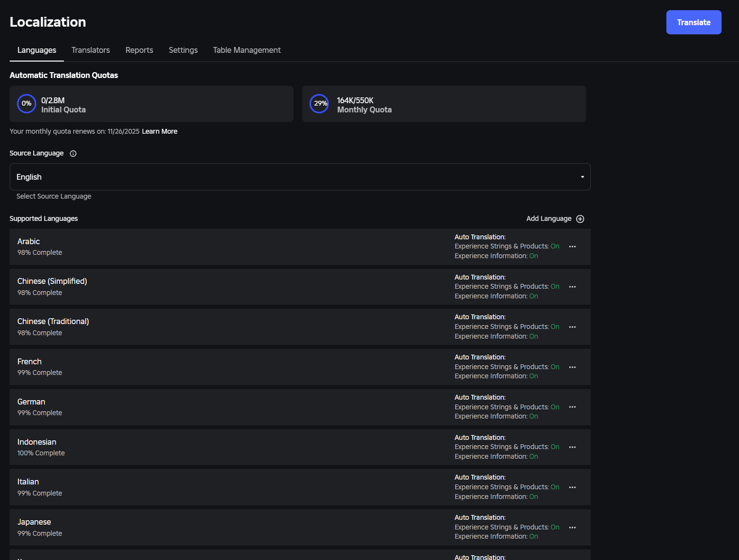Open the more options menu for French
This screenshot has height=560, width=739.
572,367
